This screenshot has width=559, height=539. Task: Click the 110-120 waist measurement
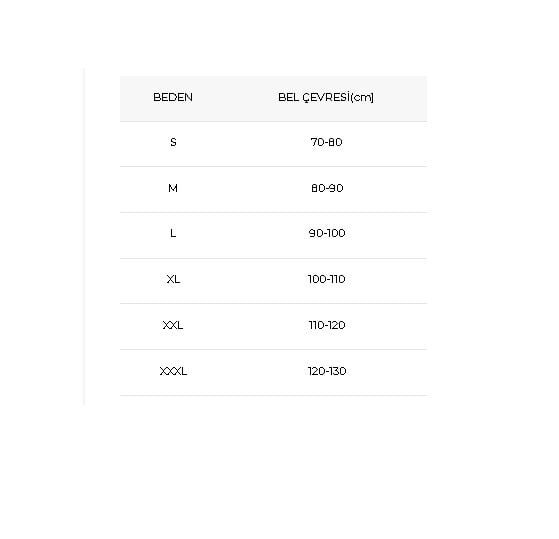pyautogui.click(x=327, y=325)
